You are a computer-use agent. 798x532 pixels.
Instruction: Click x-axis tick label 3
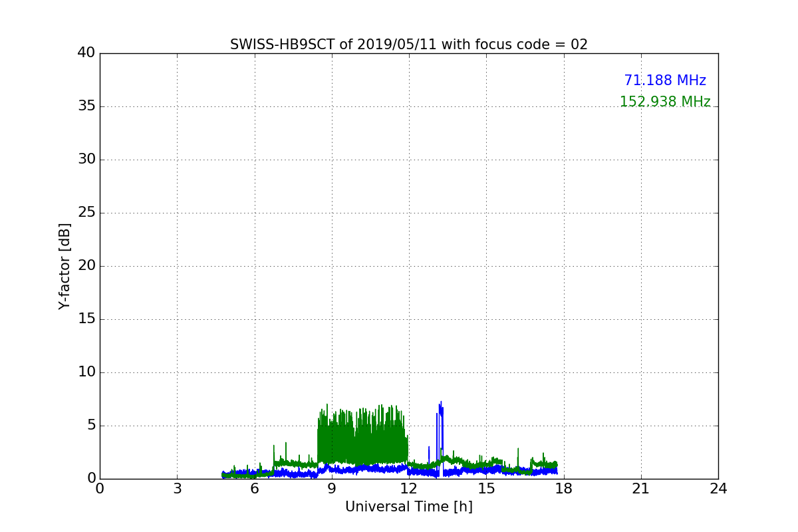point(177,488)
